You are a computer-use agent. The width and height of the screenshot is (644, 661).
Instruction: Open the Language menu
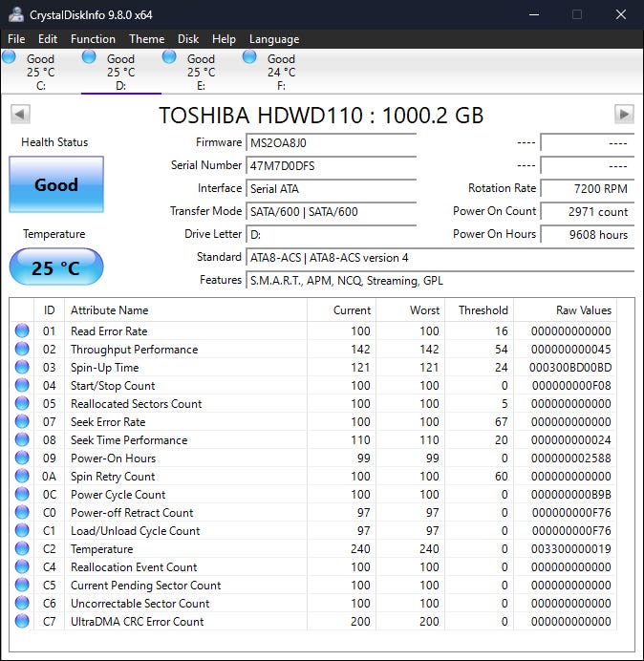coord(274,39)
